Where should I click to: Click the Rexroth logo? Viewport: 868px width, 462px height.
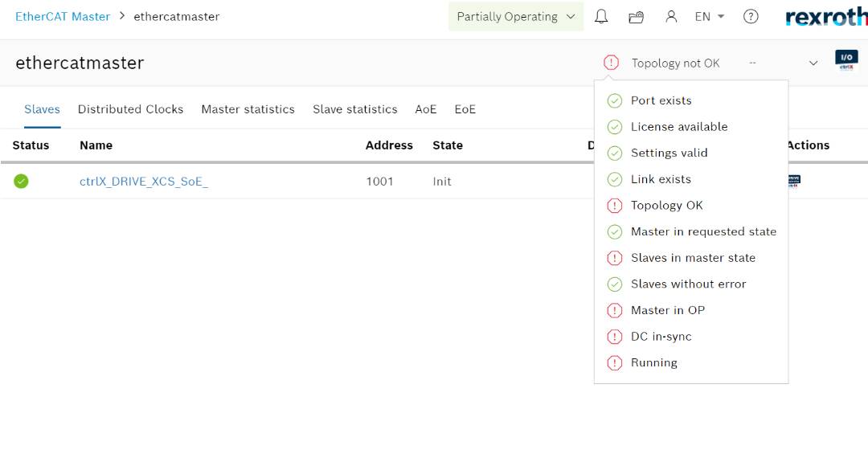[826, 17]
